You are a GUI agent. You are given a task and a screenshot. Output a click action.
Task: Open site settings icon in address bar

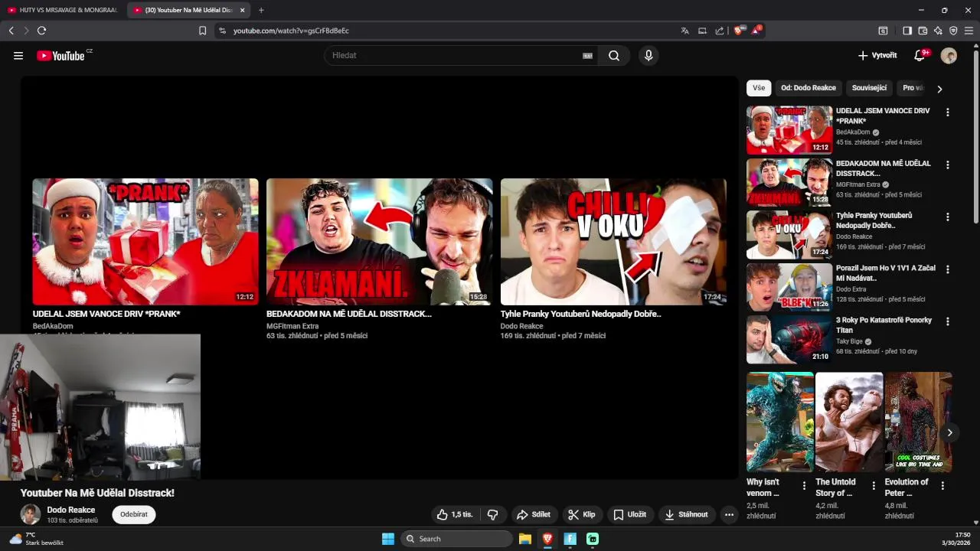222,31
